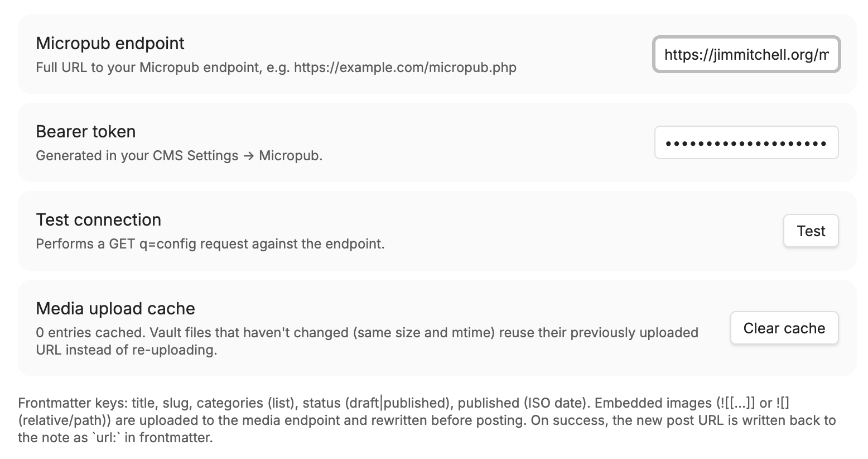Click the Media upload cache heading
Screen dimensions: 868x459
click(115, 308)
